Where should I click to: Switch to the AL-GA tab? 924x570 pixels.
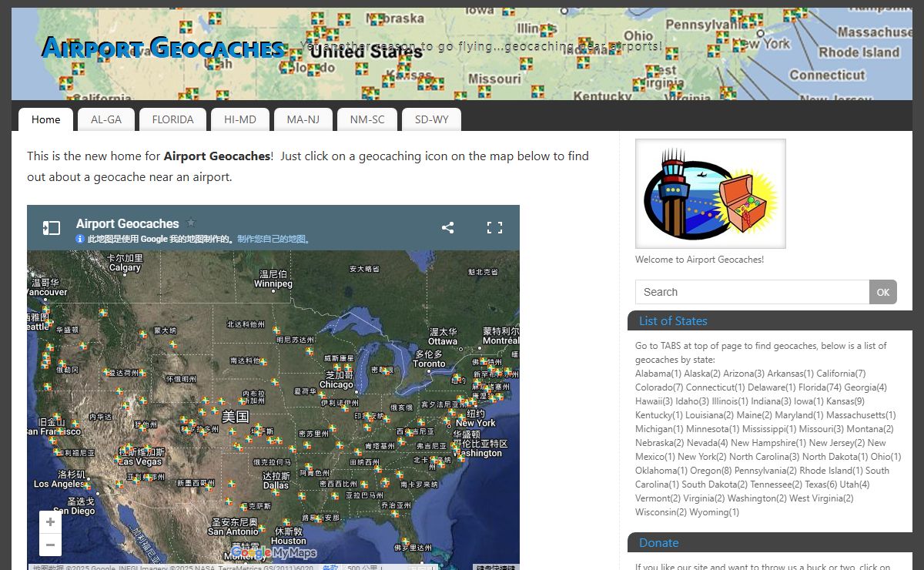point(106,119)
